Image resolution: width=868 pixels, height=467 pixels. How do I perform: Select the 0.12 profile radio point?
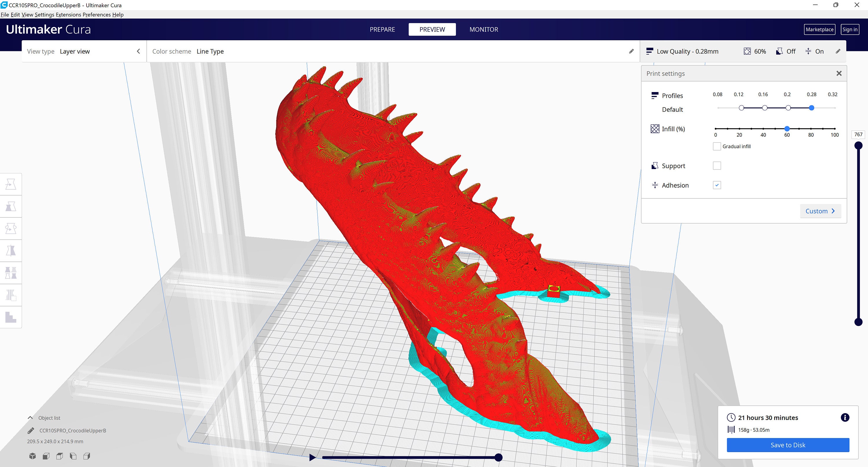click(x=741, y=108)
